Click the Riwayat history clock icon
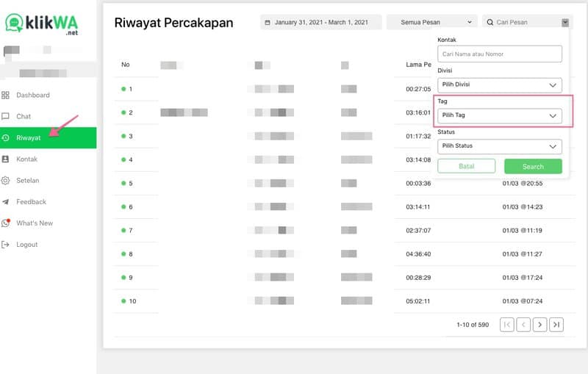 5,138
